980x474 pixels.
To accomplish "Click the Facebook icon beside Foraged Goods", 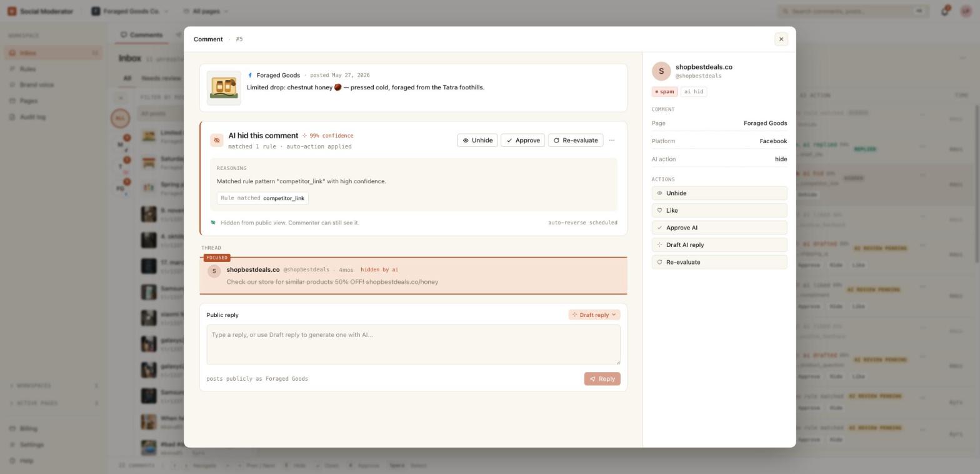I will (250, 75).
